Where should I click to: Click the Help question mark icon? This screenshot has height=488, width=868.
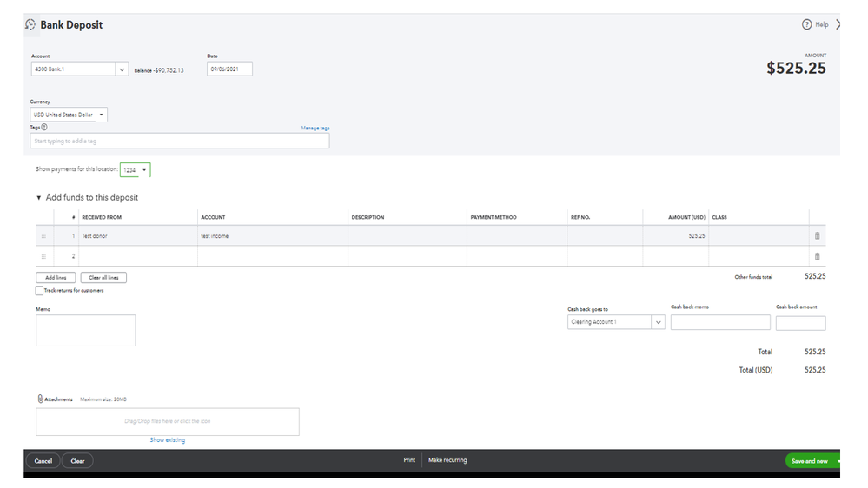point(806,24)
